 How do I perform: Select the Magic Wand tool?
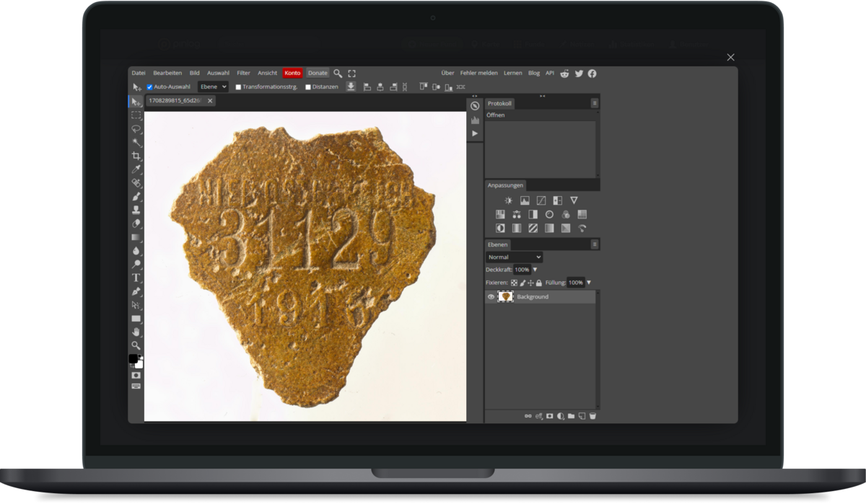[136, 143]
